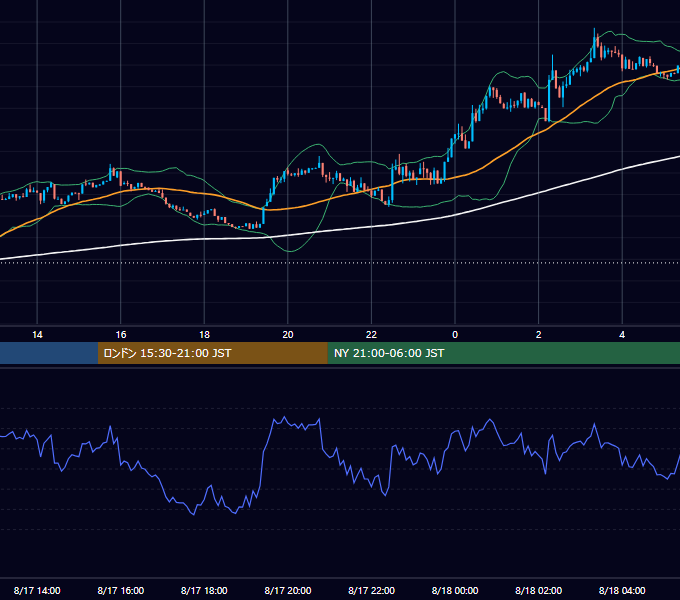Click the 8/18 02:00 time label
The width and height of the screenshot is (680, 600).
point(538,590)
